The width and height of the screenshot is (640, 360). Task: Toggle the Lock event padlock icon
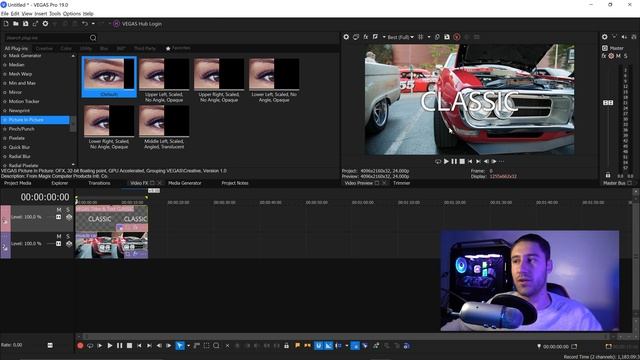287,346
